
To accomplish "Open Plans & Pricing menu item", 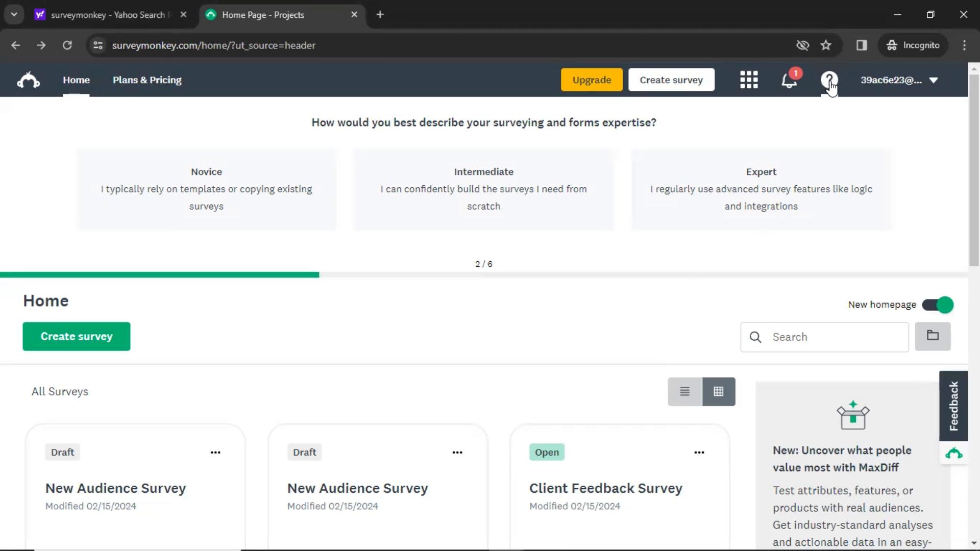I will [x=148, y=80].
